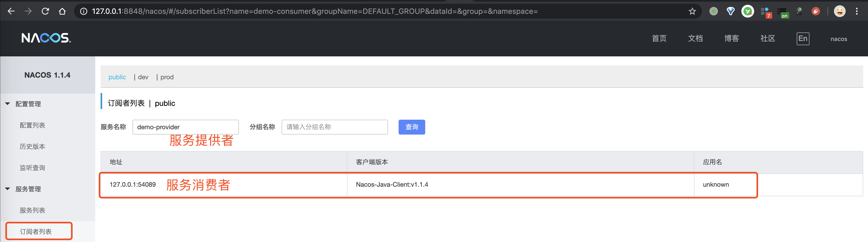
Task: Open 配置列表 in sidebar
Action: [32, 125]
